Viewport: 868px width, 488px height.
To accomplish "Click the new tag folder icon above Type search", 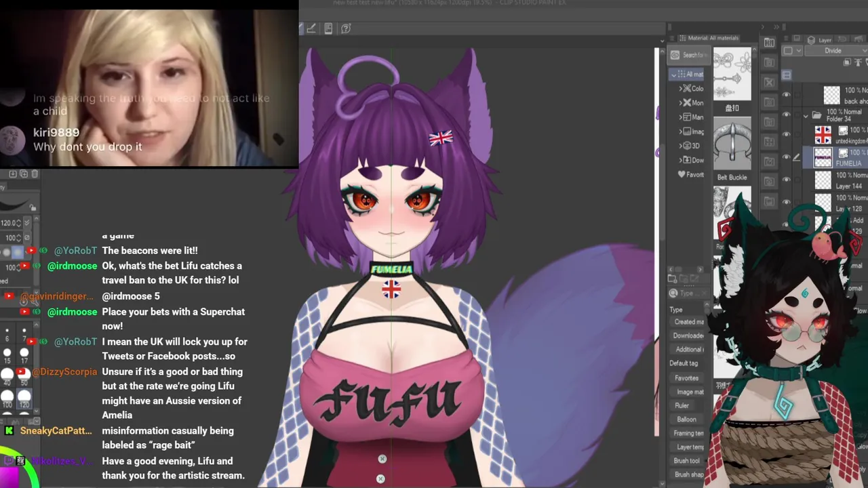I will [672, 279].
